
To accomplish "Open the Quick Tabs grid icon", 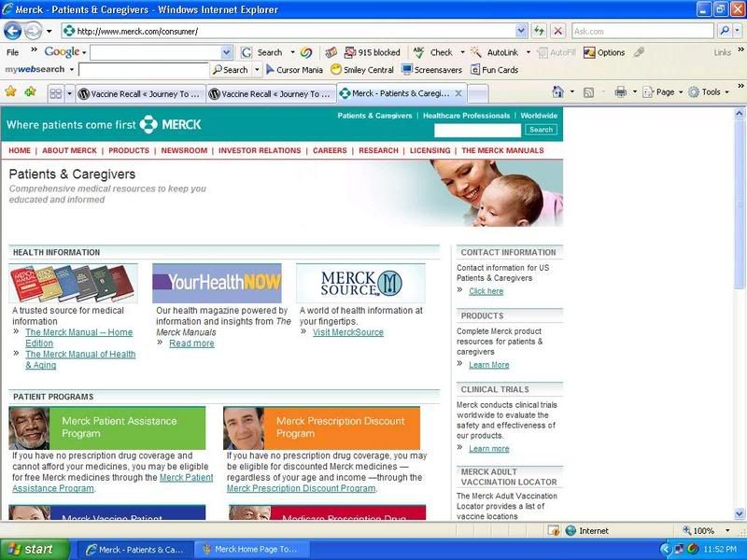I will [56, 93].
